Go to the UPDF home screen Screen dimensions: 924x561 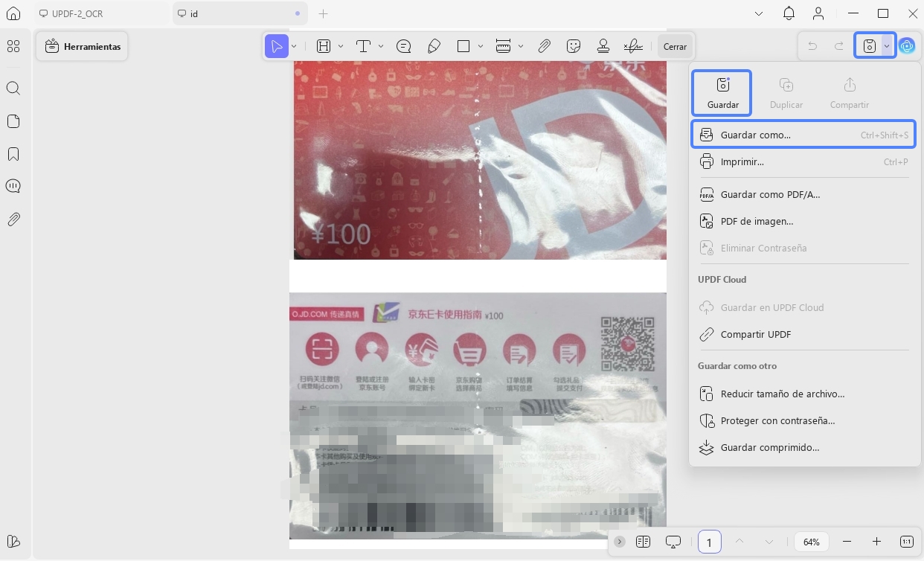[x=13, y=13]
